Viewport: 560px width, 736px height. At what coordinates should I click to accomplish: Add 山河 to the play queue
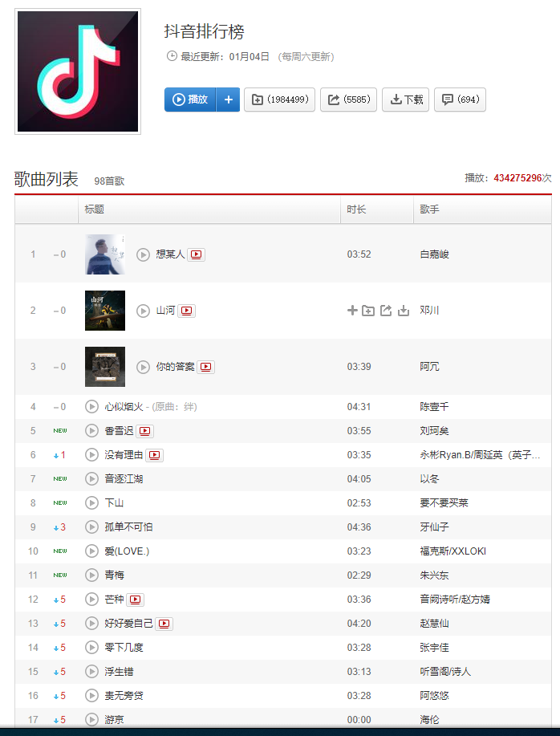click(x=352, y=311)
